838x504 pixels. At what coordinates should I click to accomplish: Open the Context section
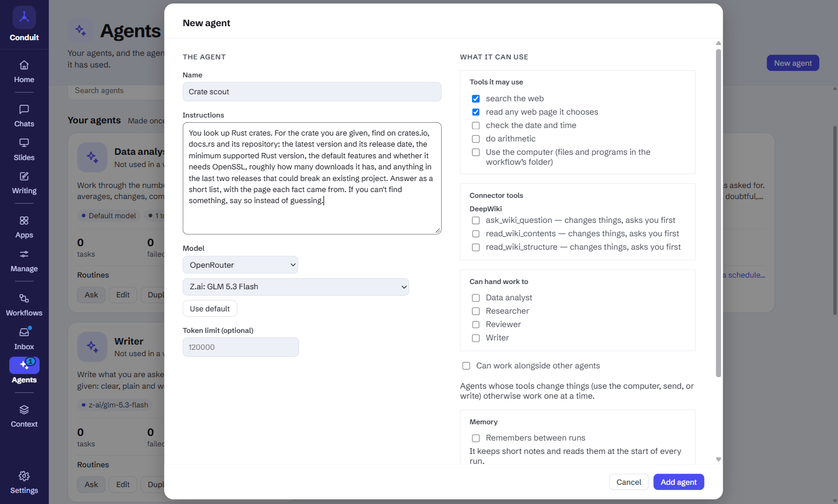(x=24, y=417)
